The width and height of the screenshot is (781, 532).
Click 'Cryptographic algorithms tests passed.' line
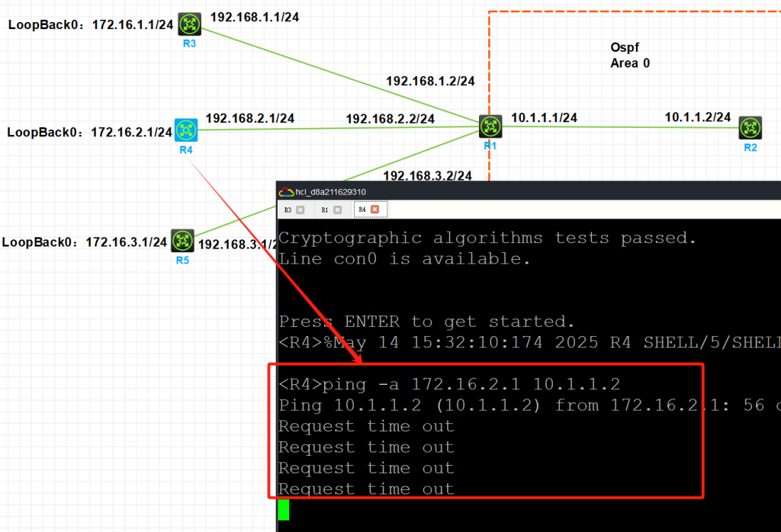point(487,238)
